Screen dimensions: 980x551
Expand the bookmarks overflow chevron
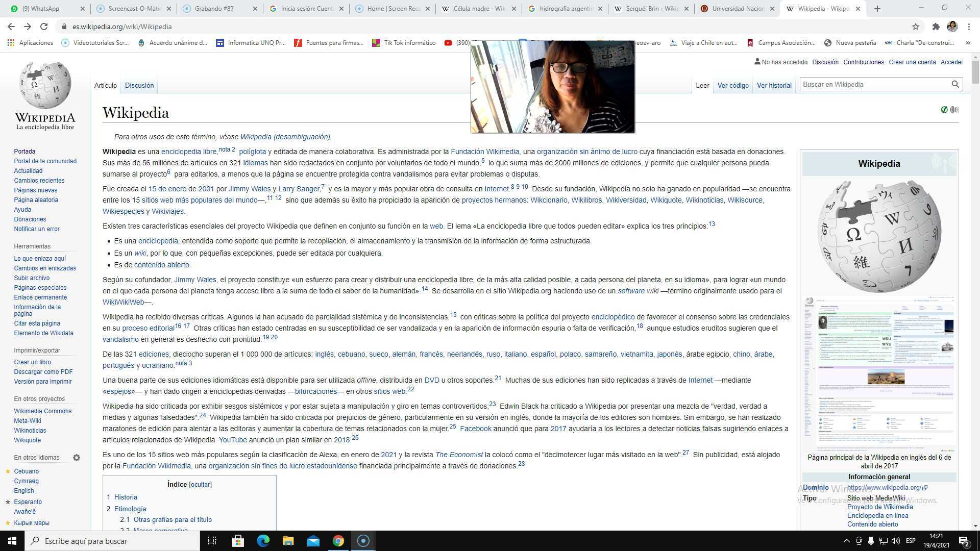coord(968,43)
